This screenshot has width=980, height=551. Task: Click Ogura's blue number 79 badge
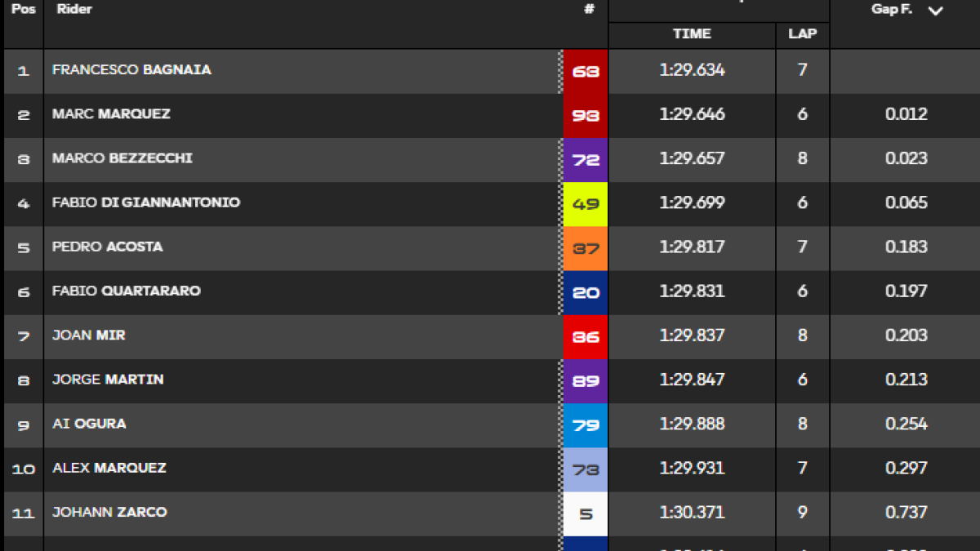click(x=586, y=425)
